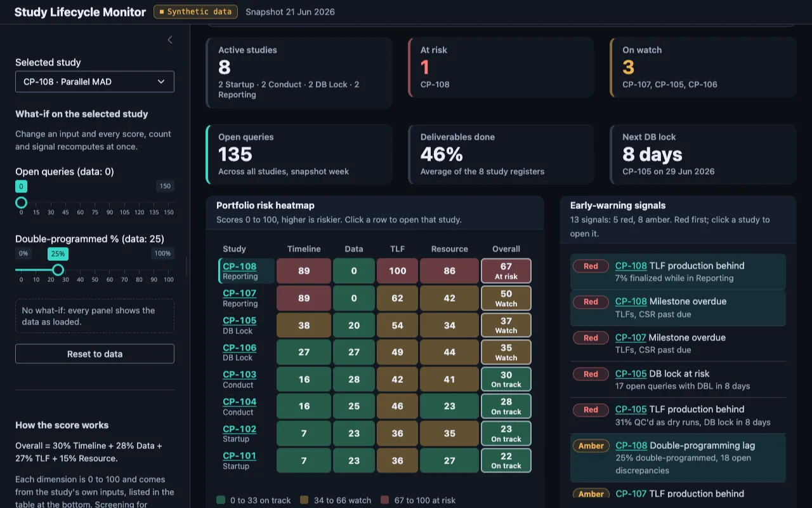Click CP-104 TLF score cell 46
This screenshot has width=812, height=508.
398,406
